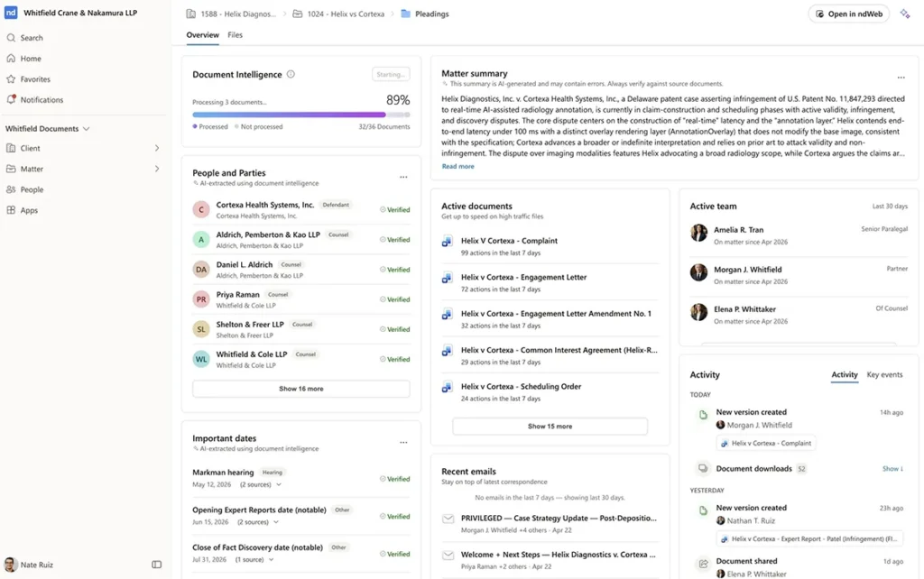Open the Matter section icon
Viewport: 924px width, 579px height.
click(11, 169)
